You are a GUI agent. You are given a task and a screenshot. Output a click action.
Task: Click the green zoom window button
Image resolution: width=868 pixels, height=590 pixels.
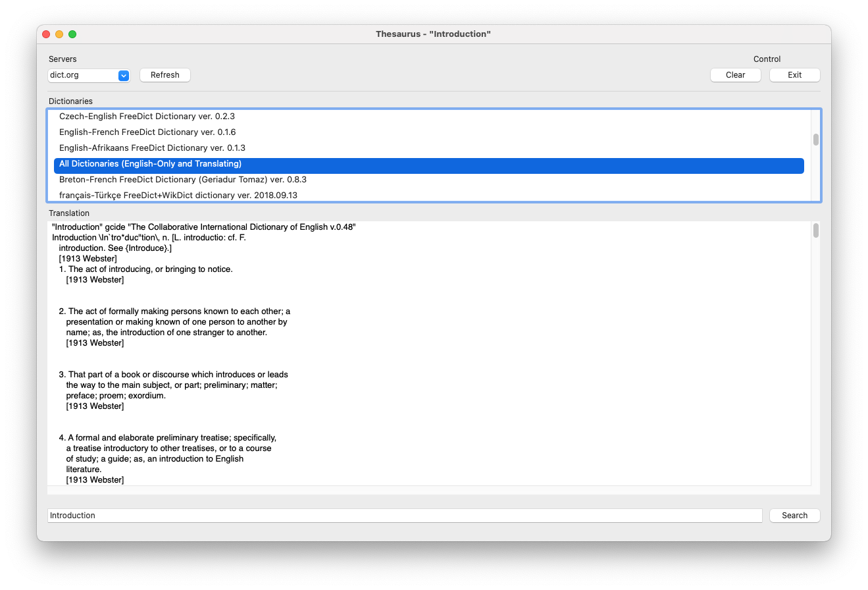point(72,34)
